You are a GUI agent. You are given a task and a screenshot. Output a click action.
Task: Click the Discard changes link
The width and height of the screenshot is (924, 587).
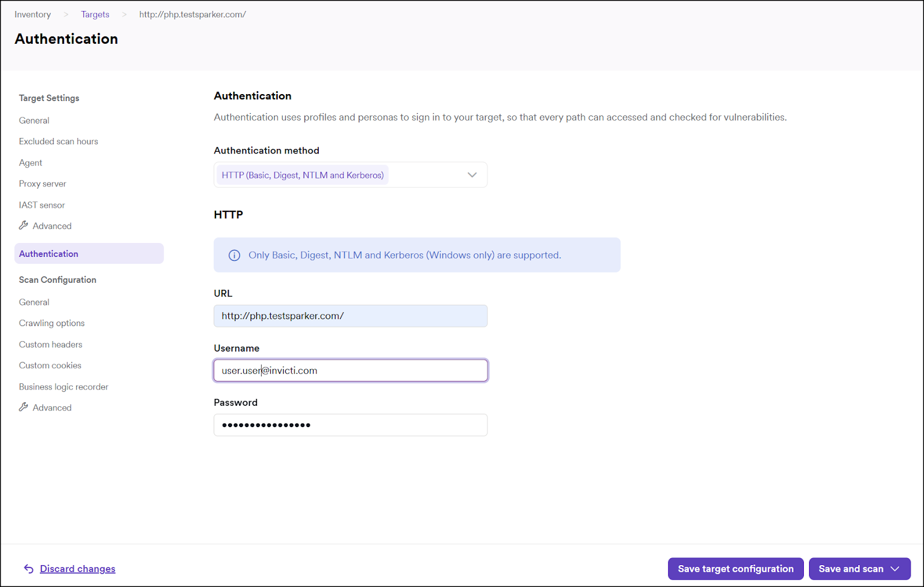[x=77, y=569]
